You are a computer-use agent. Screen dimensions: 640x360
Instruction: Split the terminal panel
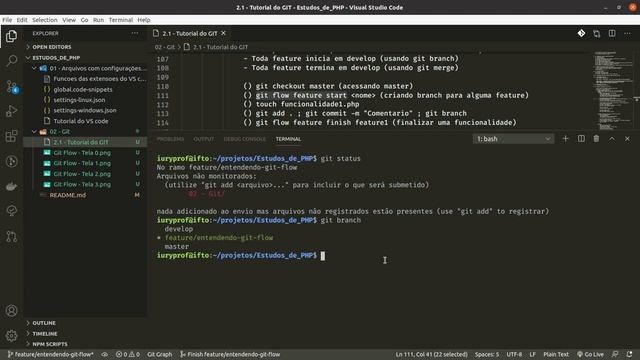point(581,139)
